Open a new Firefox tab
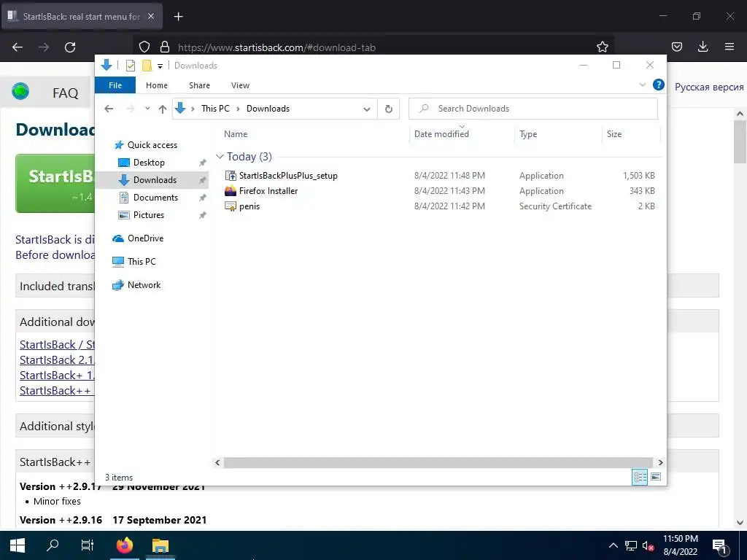 (x=179, y=17)
